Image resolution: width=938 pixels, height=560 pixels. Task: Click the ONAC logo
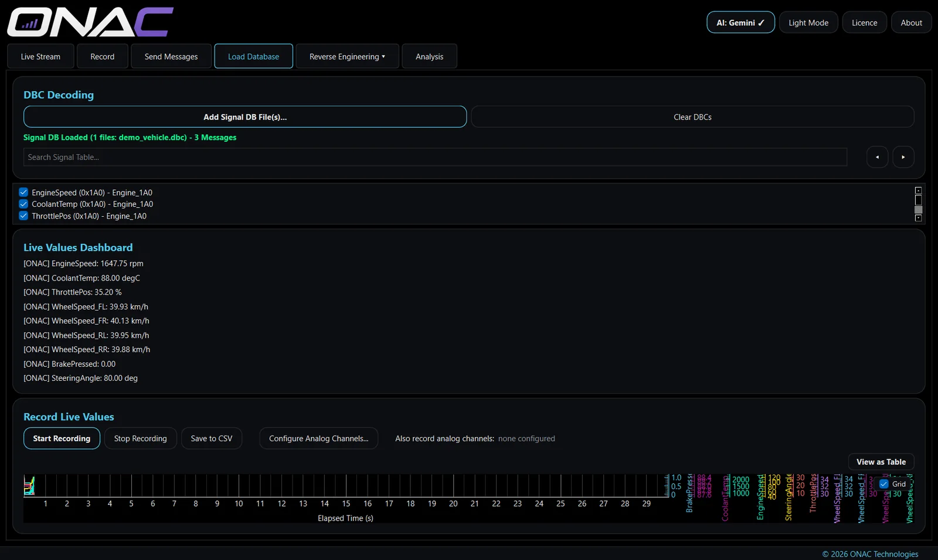tap(90, 22)
